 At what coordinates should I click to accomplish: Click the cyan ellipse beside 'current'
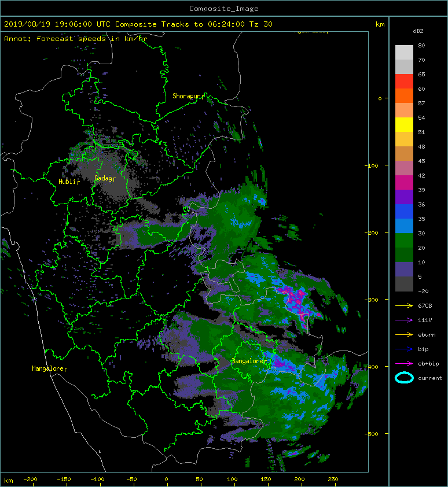pyautogui.click(x=404, y=378)
